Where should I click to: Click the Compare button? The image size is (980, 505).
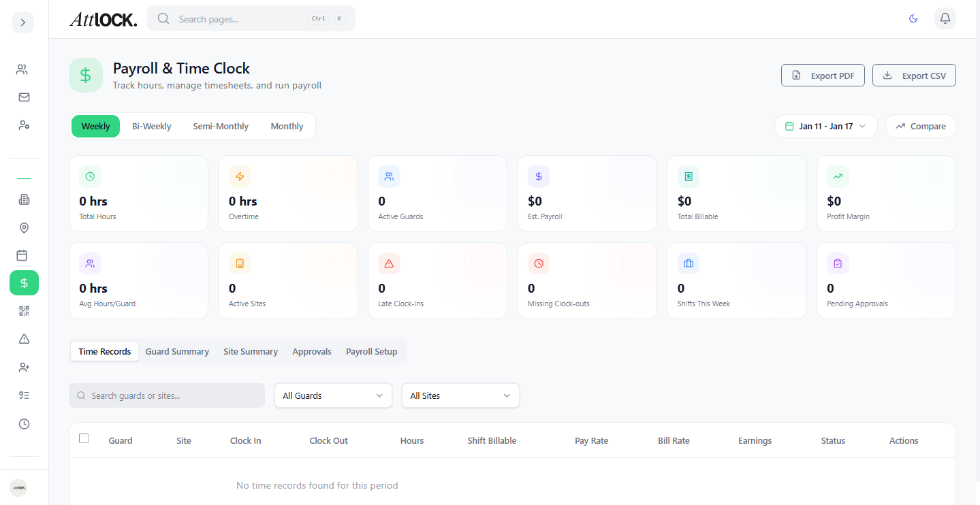[x=920, y=126]
